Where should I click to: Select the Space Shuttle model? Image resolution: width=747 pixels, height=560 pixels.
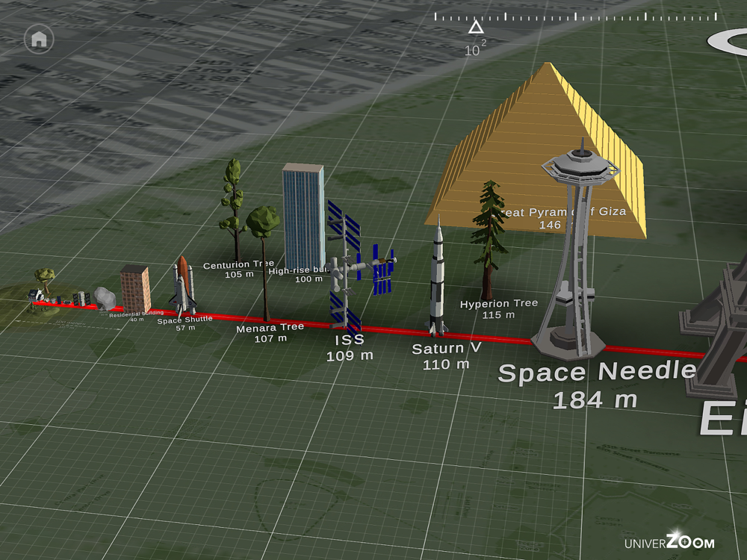click(183, 286)
